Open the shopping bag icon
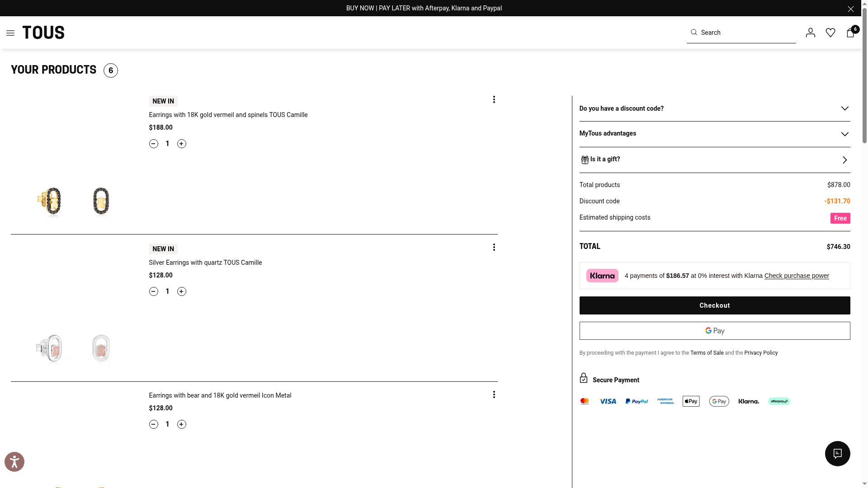This screenshot has width=868, height=488. coord(850,33)
